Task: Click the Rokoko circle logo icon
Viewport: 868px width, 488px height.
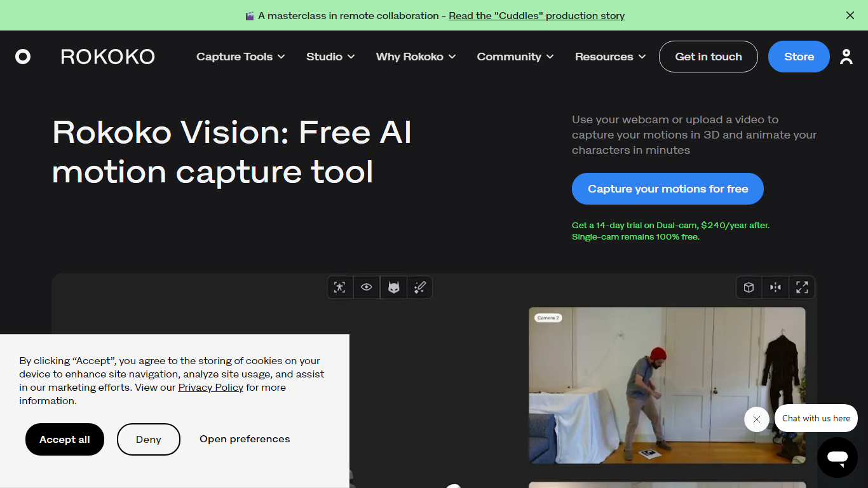Action: [23, 57]
